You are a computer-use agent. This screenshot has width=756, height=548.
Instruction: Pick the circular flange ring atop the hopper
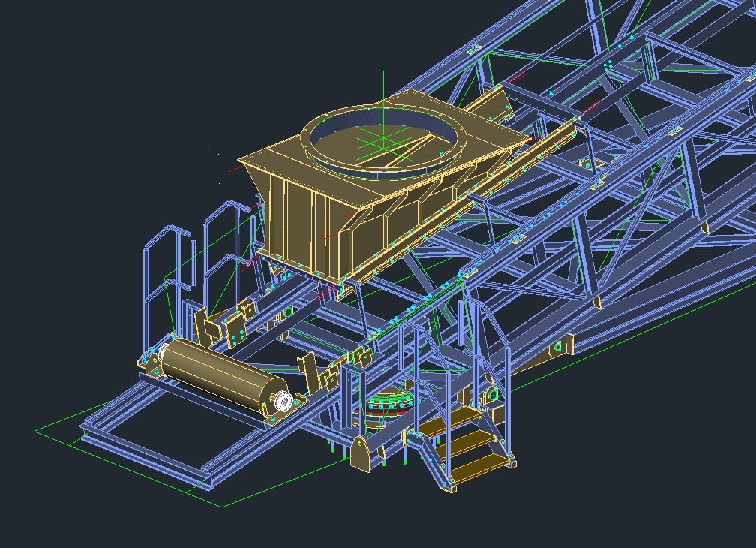[385, 140]
